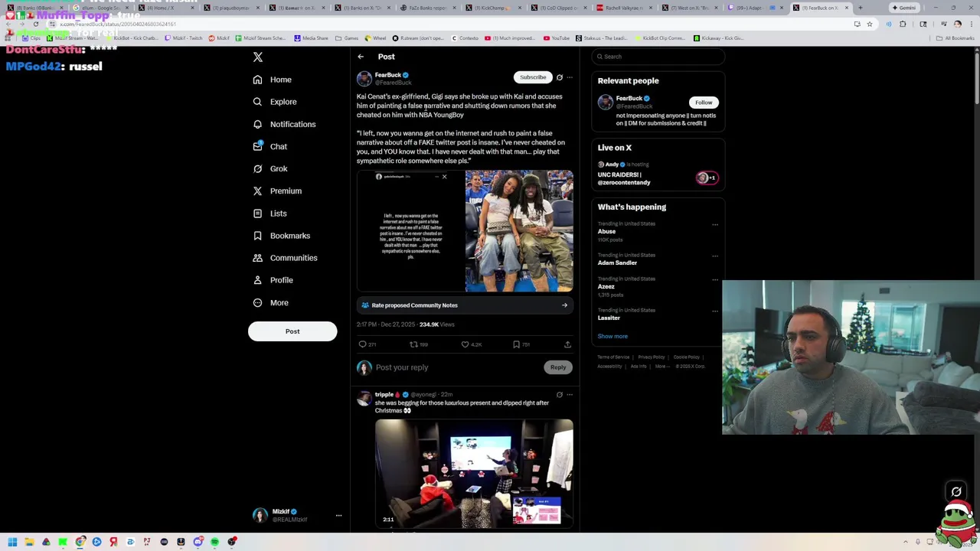Viewport: 980px width, 551px height.
Task: Expand the More menu in sidebar
Action: 270,302
